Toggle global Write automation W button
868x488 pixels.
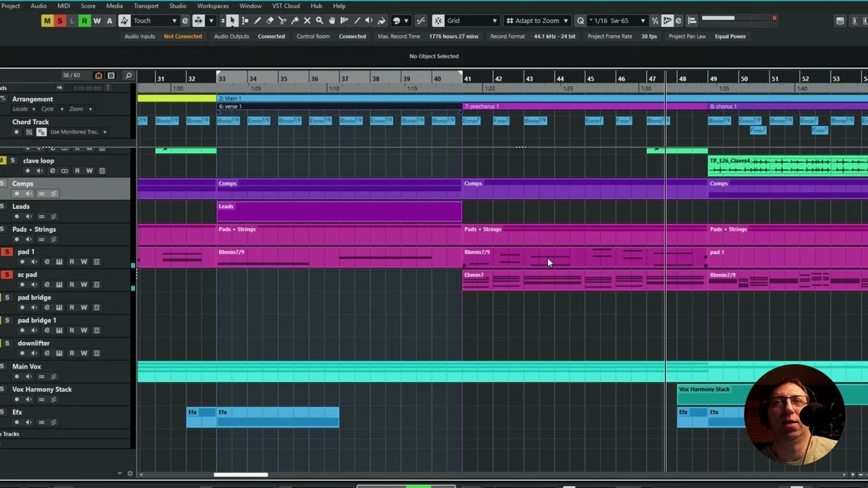pyautogui.click(x=97, y=20)
